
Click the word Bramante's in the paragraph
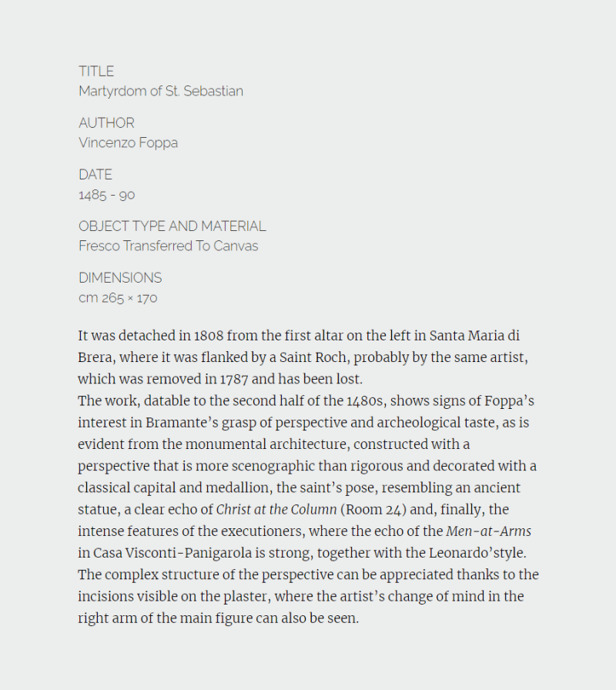coord(182,423)
